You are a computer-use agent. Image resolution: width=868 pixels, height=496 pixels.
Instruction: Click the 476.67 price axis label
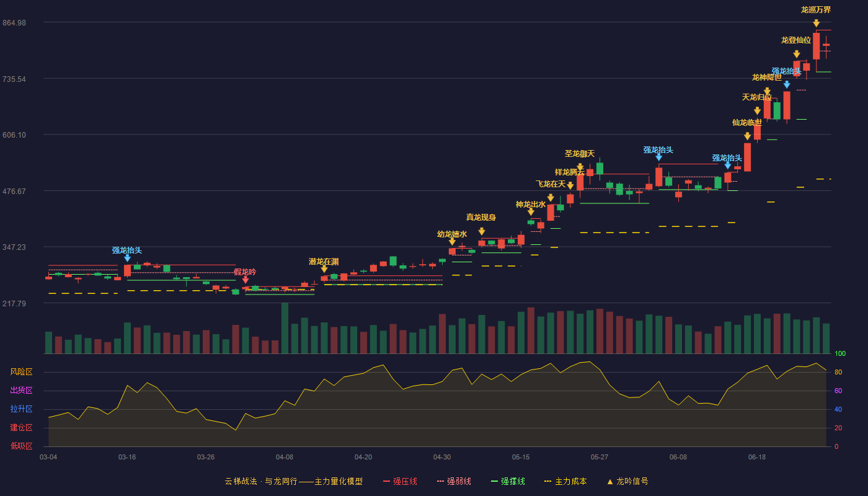[x=14, y=191]
